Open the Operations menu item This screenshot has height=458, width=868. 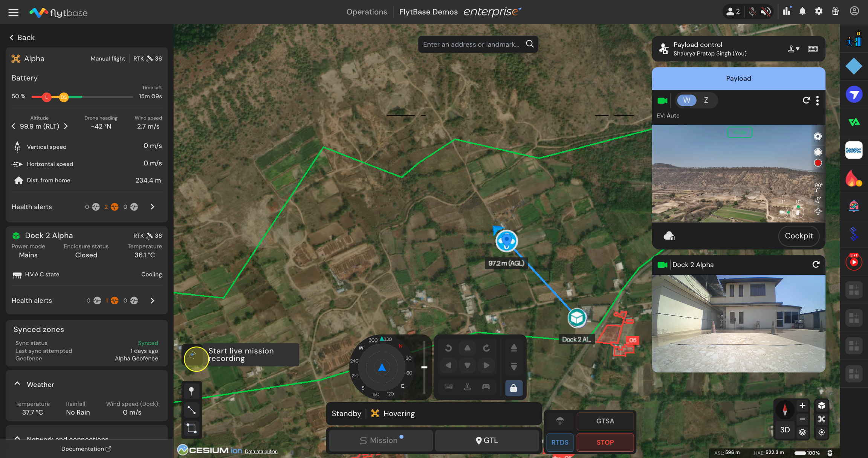pos(366,12)
